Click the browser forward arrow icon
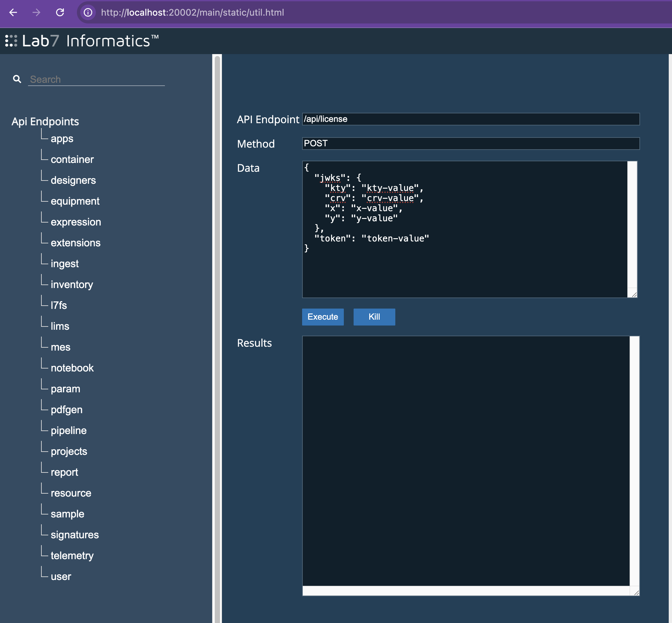Screen dimensions: 672x623 coord(37,12)
